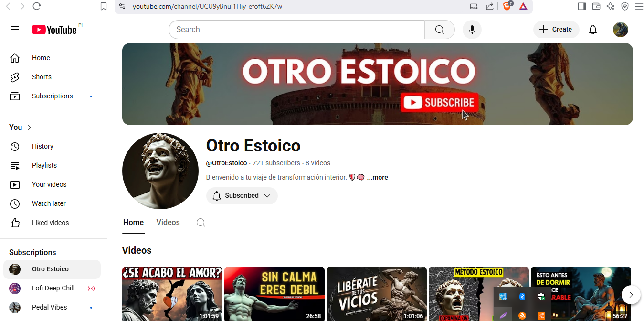Open Otro Estoico subscription in sidebar
This screenshot has height=321, width=644.
click(52, 269)
